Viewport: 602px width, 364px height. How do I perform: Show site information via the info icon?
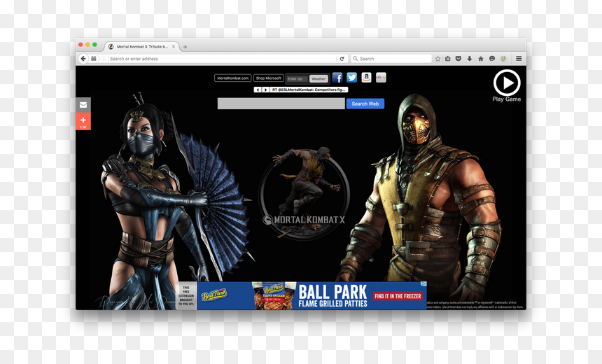tap(104, 59)
